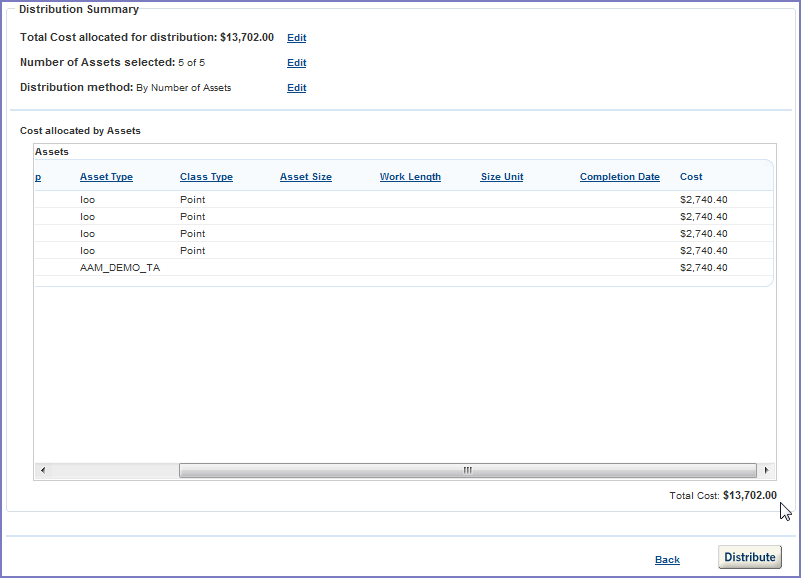801x578 pixels.
Task: Sort assets by Completion Date
Action: [619, 177]
